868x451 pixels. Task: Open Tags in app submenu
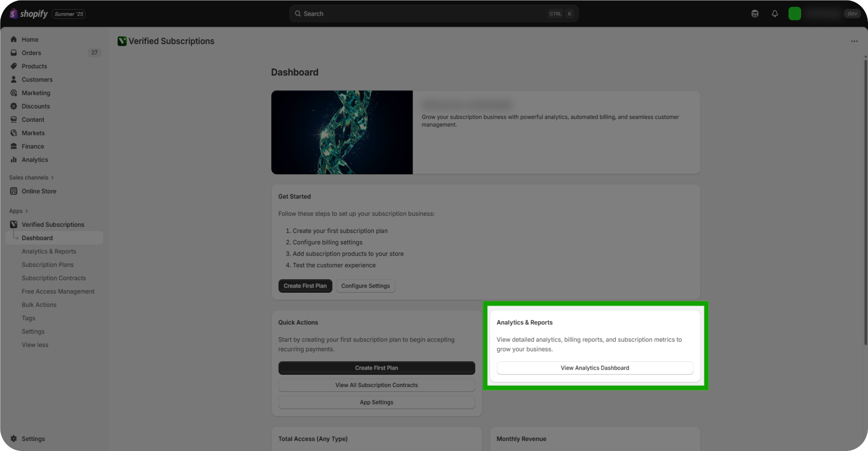[x=28, y=318]
